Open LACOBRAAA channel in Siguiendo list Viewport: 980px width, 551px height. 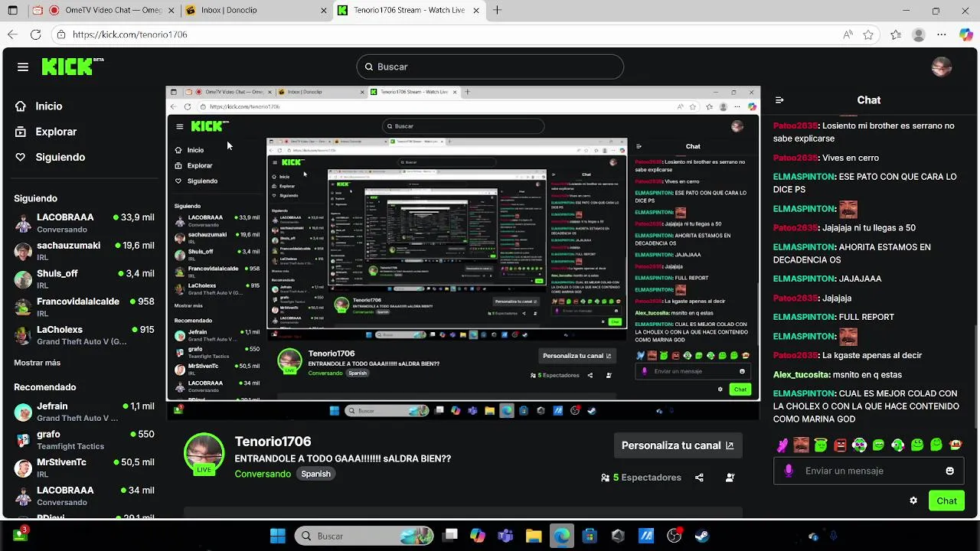[x=84, y=223]
